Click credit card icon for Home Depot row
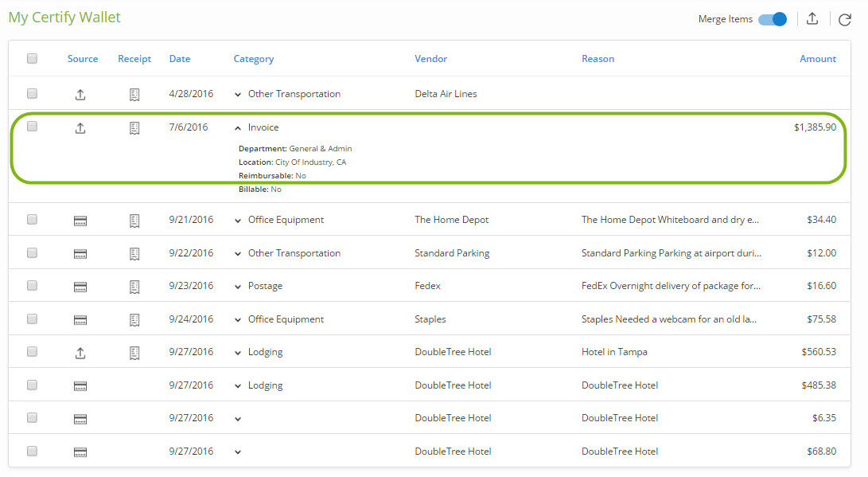868x477 pixels. pyautogui.click(x=80, y=221)
